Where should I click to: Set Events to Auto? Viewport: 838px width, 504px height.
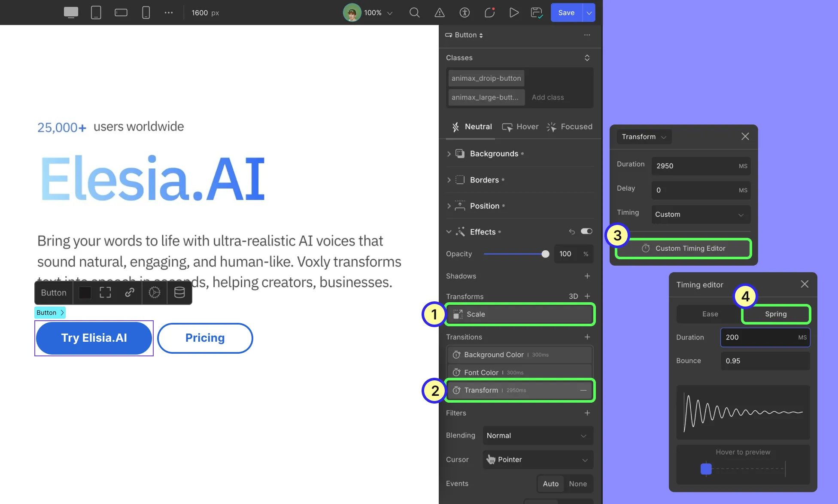click(x=551, y=484)
